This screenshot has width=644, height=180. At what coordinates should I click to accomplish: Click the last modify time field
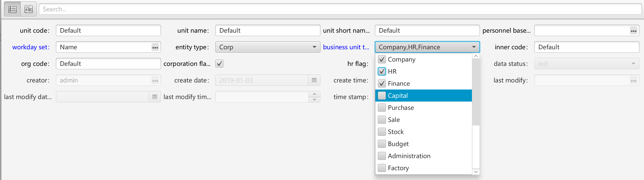click(x=262, y=97)
